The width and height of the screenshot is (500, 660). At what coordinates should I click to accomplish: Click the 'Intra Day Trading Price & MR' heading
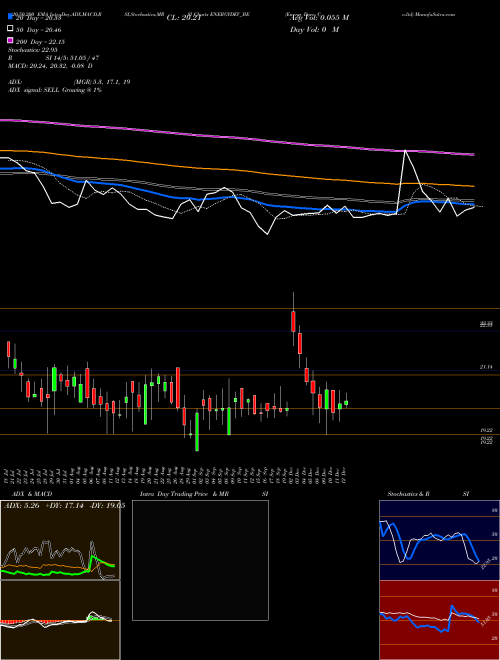[184, 494]
